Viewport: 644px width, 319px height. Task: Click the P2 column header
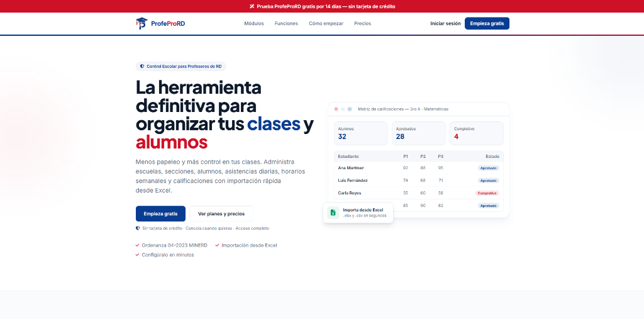423,156
